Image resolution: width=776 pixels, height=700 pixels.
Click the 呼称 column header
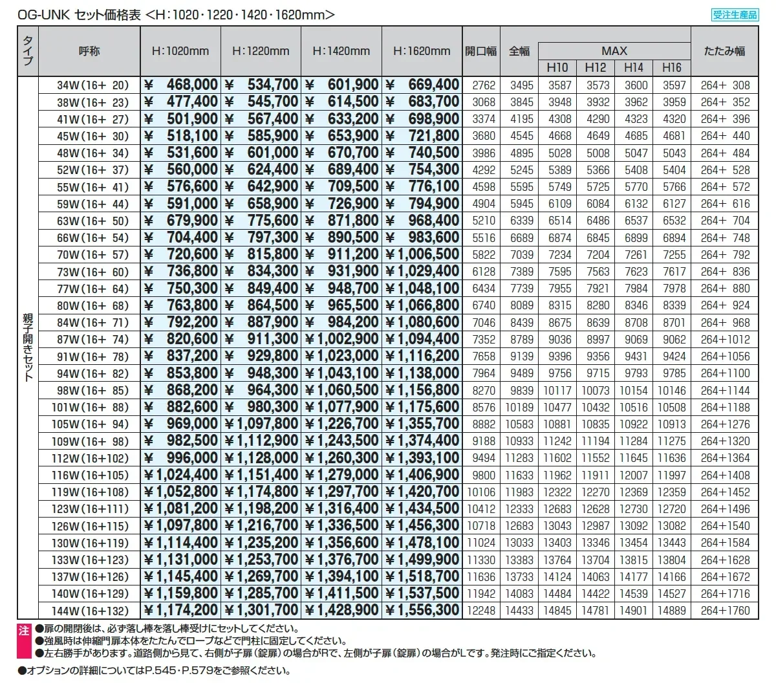(89, 51)
